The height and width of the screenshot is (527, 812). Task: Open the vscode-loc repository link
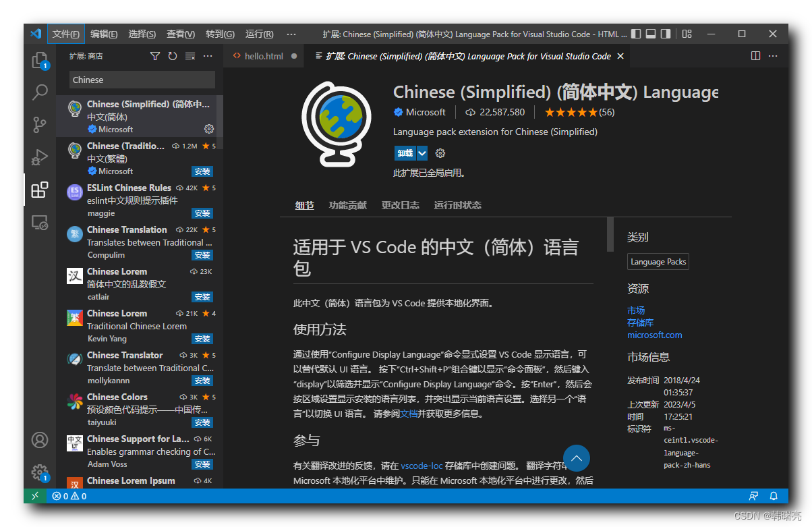422,466
